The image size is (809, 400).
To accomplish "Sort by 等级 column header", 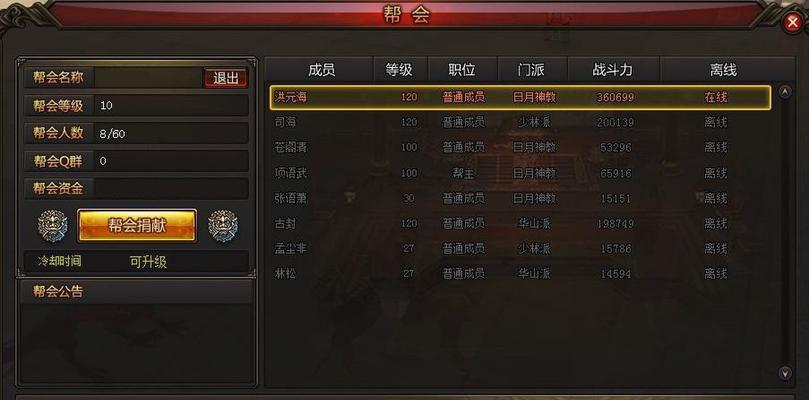I will tap(400, 70).
